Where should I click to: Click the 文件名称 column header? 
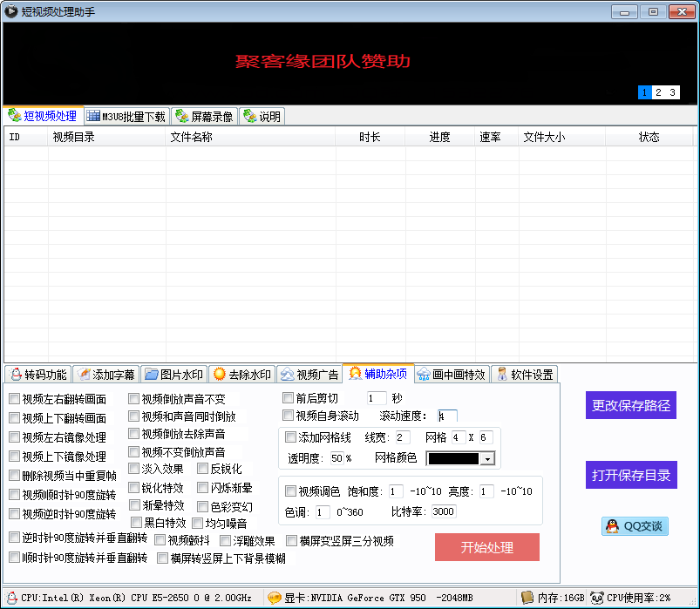(250, 137)
